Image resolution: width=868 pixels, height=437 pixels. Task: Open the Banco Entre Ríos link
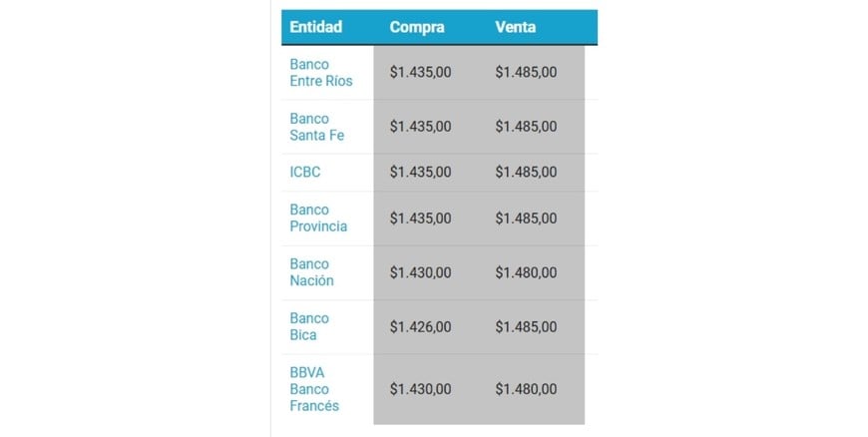[320, 72]
